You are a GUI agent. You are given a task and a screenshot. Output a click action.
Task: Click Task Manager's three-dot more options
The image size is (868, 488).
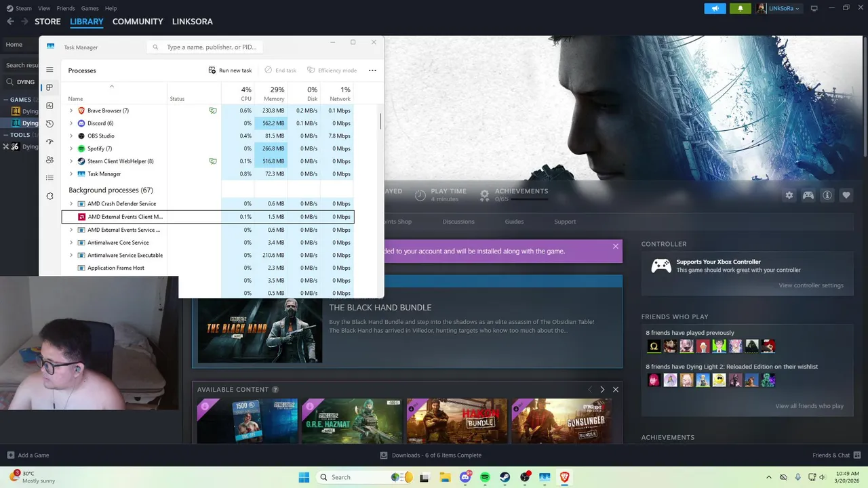click(x=372, y=70)
